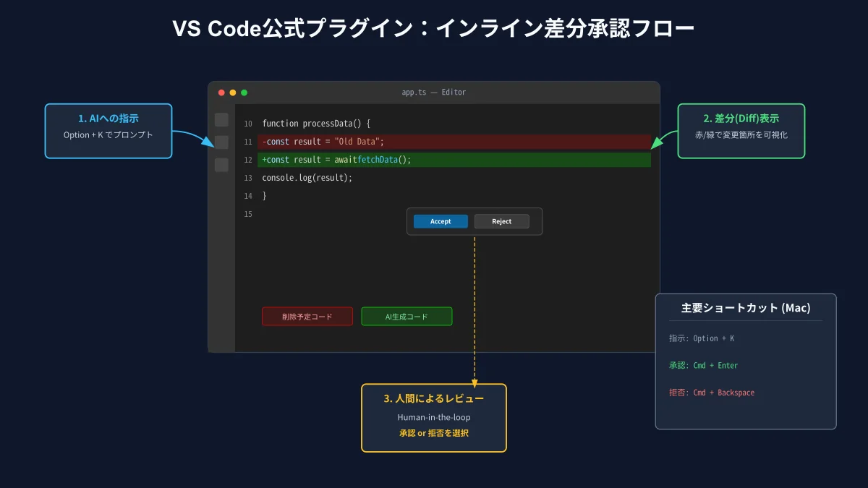
Task: Click the text 承認: Cmd + Enter
Action: [704, 366]
